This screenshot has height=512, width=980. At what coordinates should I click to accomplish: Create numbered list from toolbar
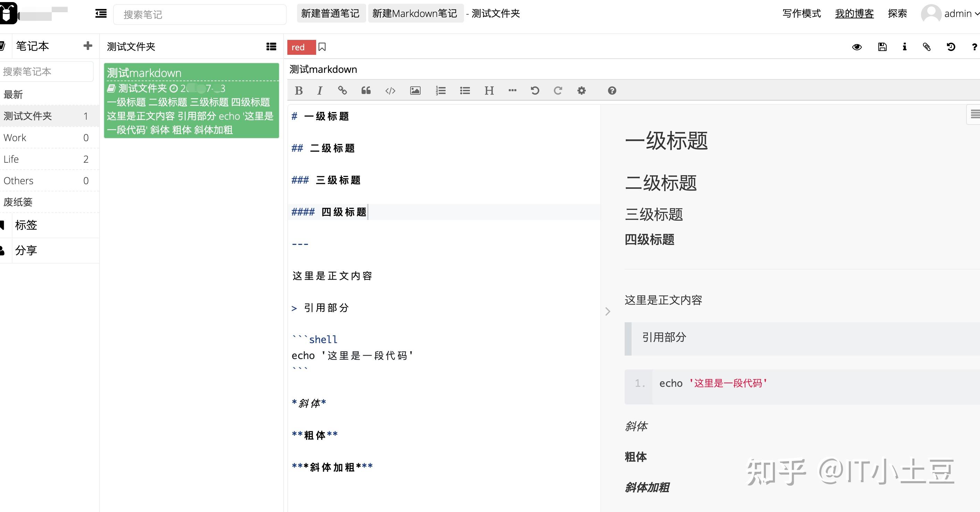(440, 91)
